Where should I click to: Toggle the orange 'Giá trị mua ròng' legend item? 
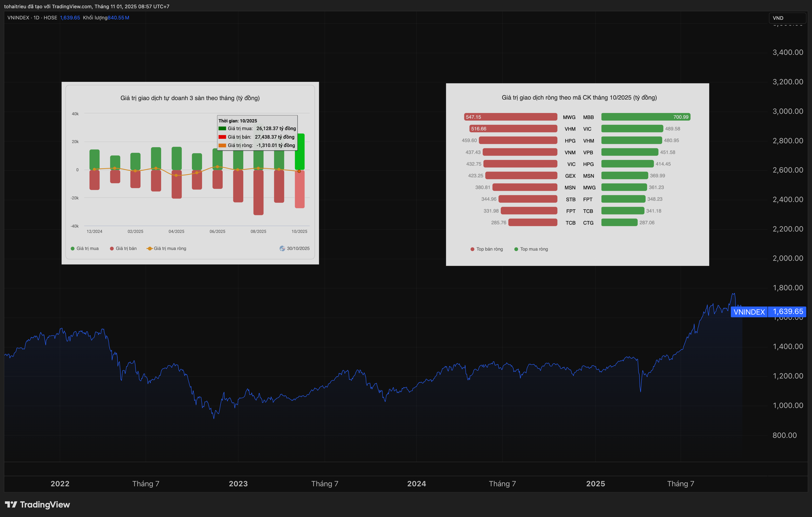tap(166, 248)
